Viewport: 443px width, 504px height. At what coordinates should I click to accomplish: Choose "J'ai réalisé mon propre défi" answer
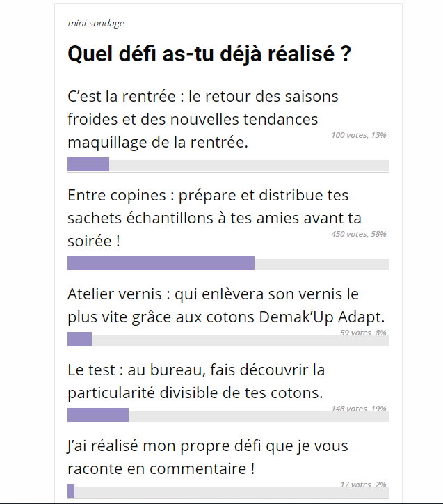[x=208, y=457]
